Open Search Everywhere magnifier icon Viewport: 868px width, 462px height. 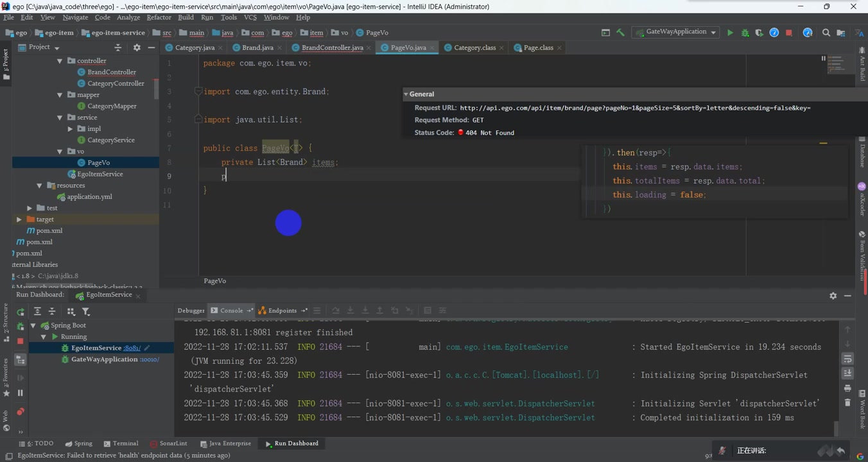[x=826, y=33]
